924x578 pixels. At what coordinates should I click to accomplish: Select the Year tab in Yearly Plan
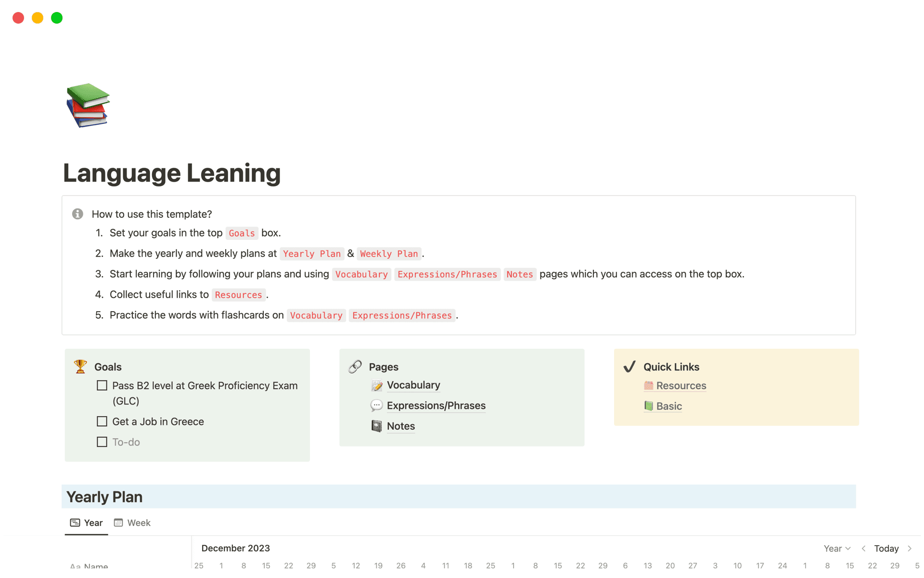86,522
